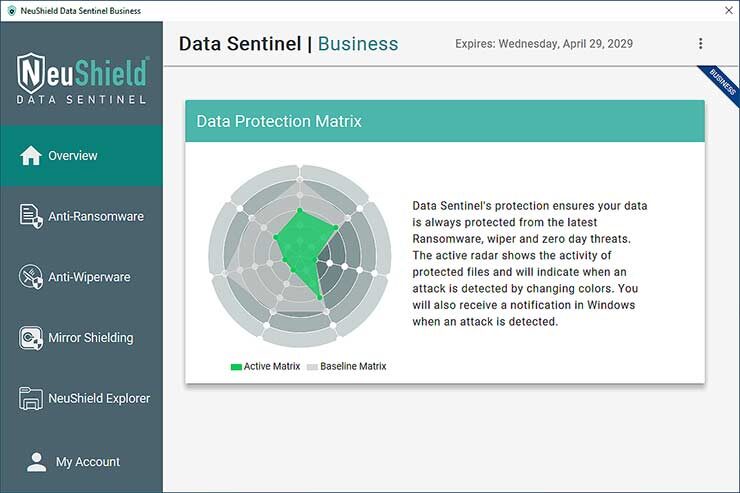Close the NeuShield window

[727, 11]
